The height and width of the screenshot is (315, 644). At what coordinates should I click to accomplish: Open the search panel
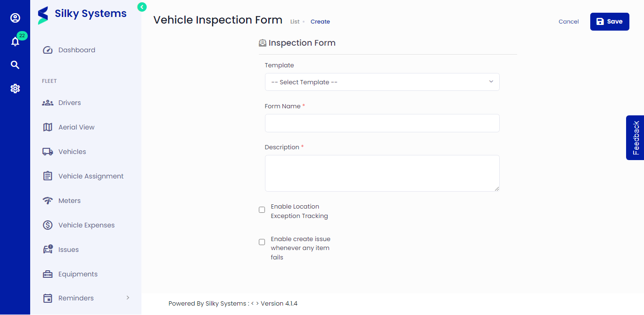[x=15, y=65]
